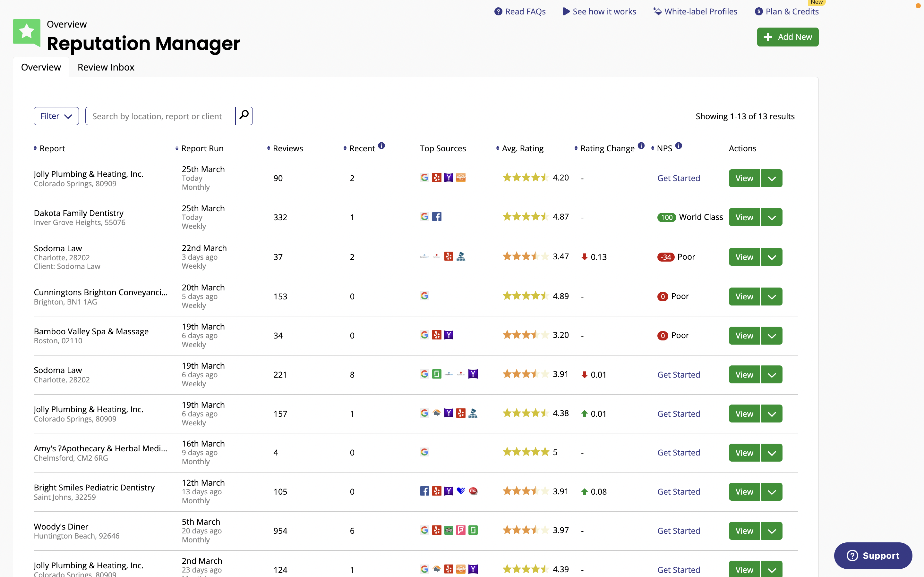
Task: Click the search magnifying glass icon
Action: click(x=244, y=115)
